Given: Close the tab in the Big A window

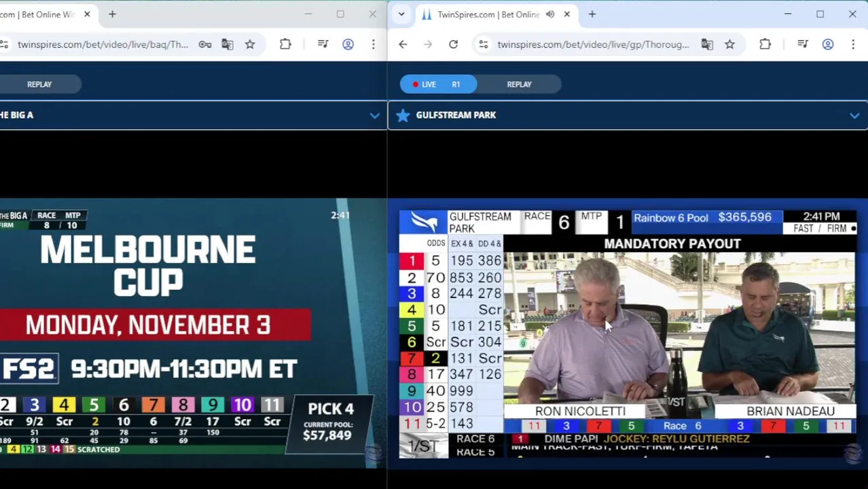Looking at the screenshot, I should pyautogui.click(x=87, y=14).
